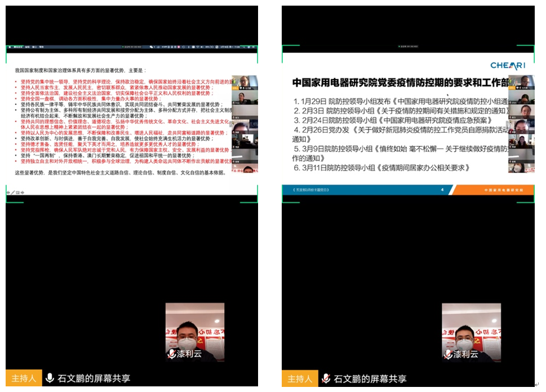This screenshot has height=392, width=546.
Task: Click 石文鹏的屏幕共享 text in the right screenshot
Action: [x=370, y=379]
